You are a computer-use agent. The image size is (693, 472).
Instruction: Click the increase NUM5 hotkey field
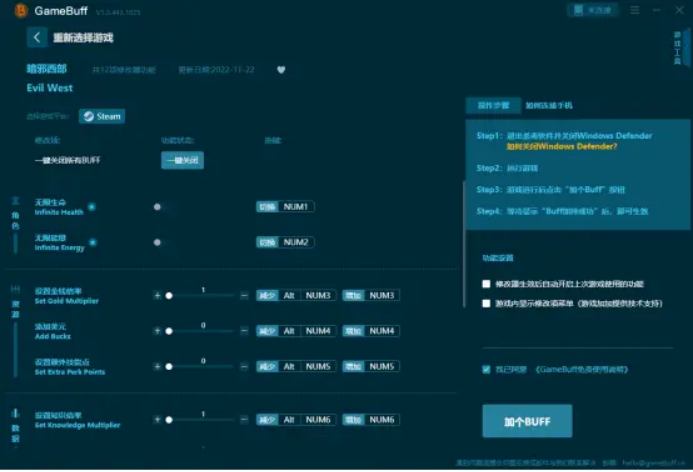[x=371, y=366]
